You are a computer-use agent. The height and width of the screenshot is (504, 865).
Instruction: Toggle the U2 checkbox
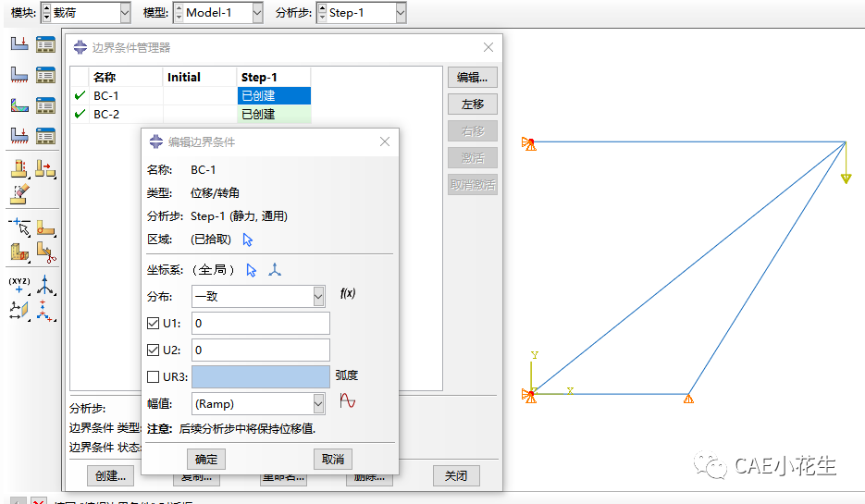(x=153, y=350)
